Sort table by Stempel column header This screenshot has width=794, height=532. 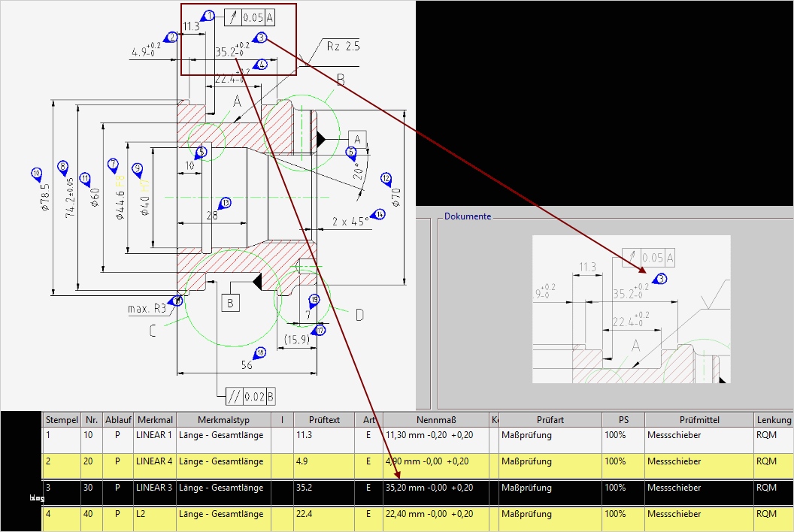tap(62, 419)
